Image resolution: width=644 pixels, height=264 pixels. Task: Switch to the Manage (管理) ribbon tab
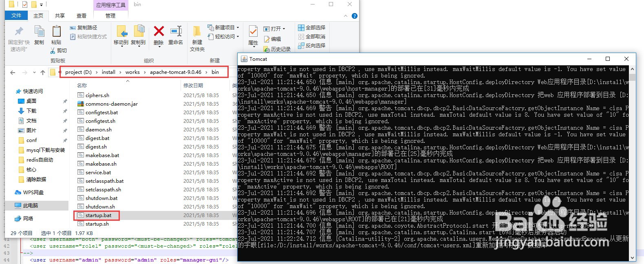tap(110, 16)
